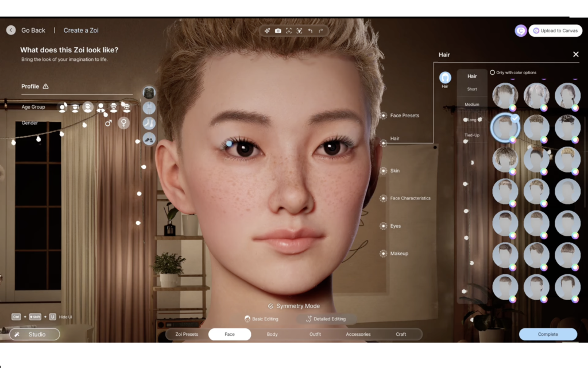The width and height of the screenshot is (588, 368).
Task: Select the male gender symbol
Action: (108, 123)
